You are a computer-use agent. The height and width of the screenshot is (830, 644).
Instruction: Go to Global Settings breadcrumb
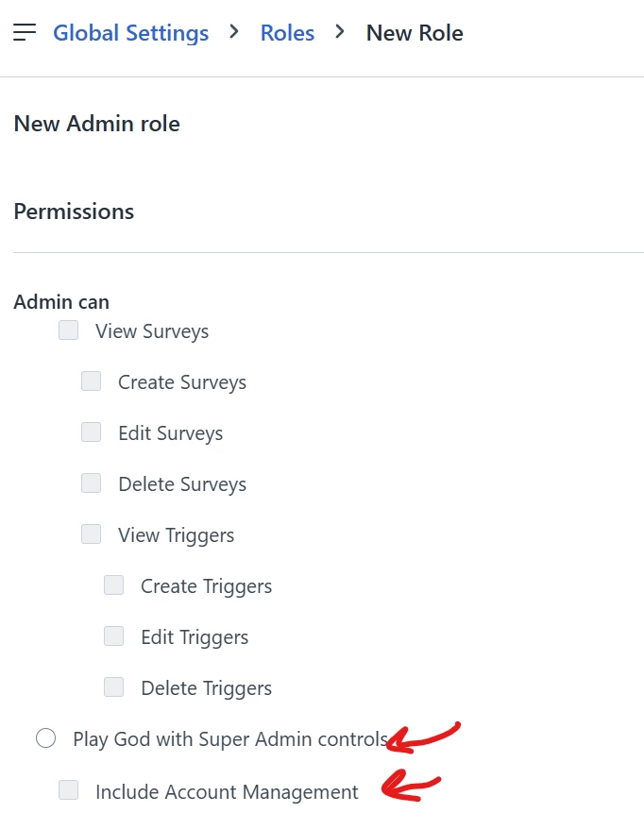tap(130, 33)
